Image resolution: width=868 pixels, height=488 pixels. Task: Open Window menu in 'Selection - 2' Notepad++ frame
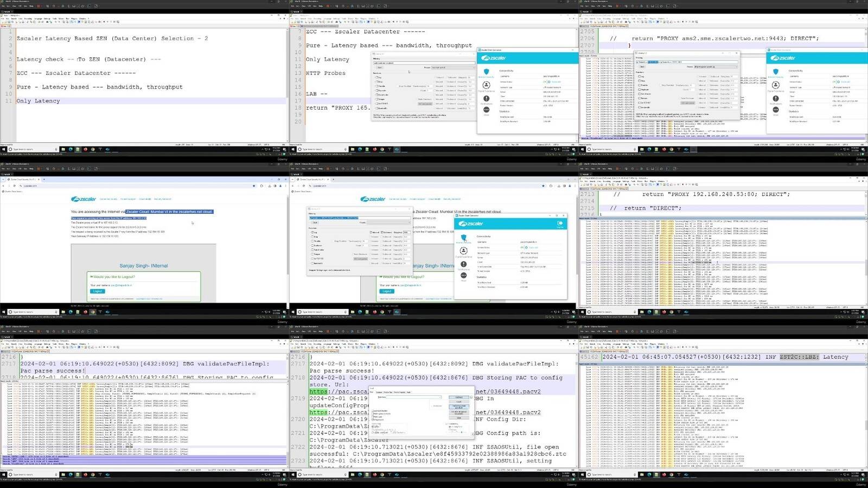tap(83, 18)
